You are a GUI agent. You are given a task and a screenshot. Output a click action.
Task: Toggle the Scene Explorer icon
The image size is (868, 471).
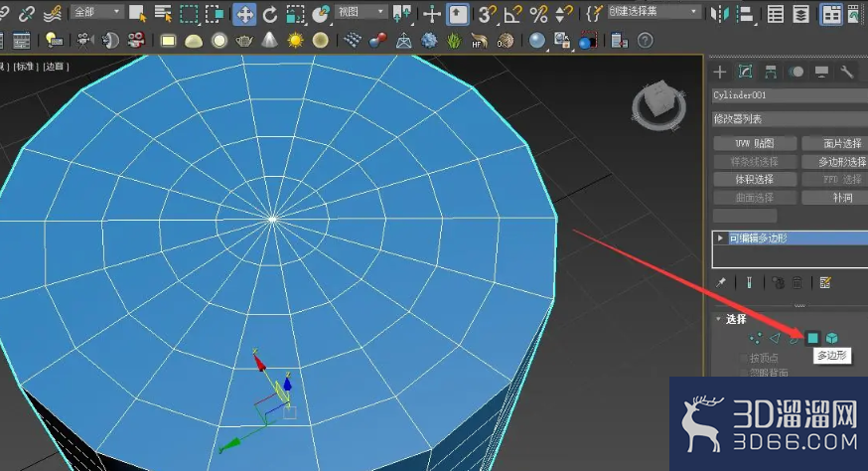pyautogui.click(x=776, y=14)
